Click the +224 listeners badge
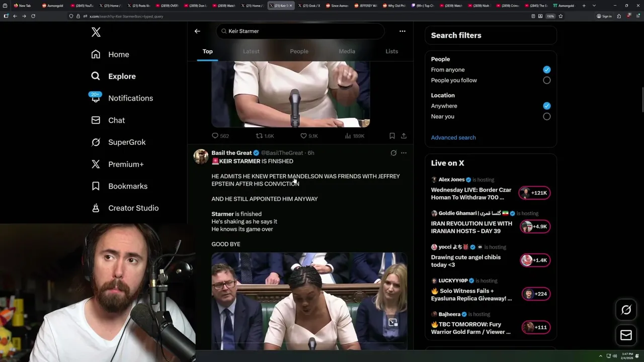Screen dimensions: 644x362 [x=536, y=294]
